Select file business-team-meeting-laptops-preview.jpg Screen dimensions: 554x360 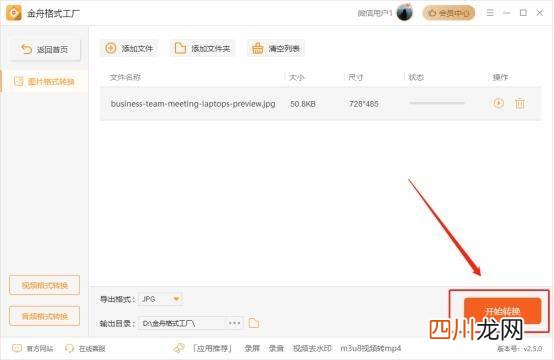click(x=193, y=104)
